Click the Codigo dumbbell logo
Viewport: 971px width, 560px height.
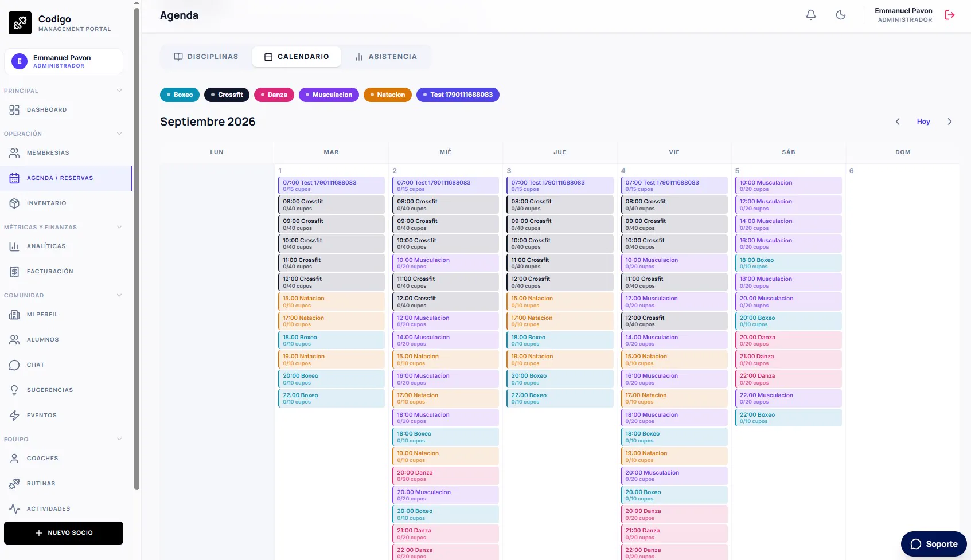point(20,23)
